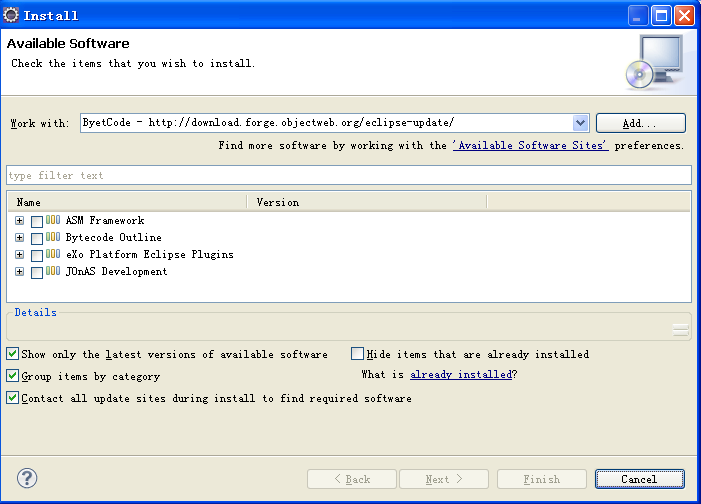
Task: Expand the Bytecode Outline tree node
Action: 19,237
